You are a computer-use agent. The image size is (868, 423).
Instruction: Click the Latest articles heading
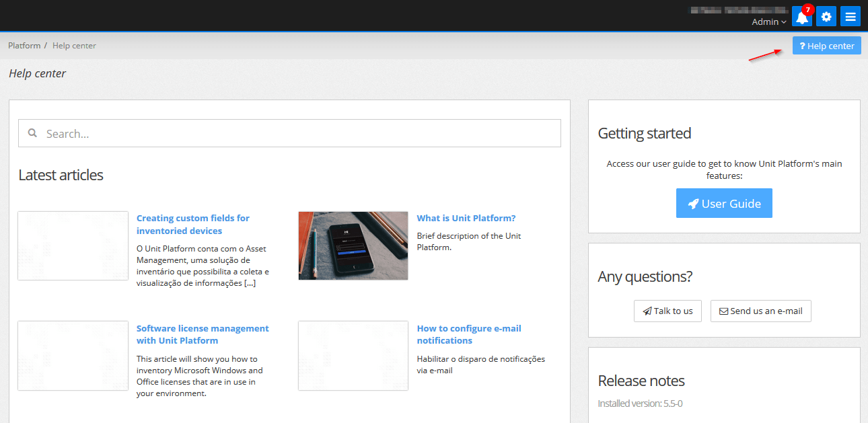(x=61, y=175)
